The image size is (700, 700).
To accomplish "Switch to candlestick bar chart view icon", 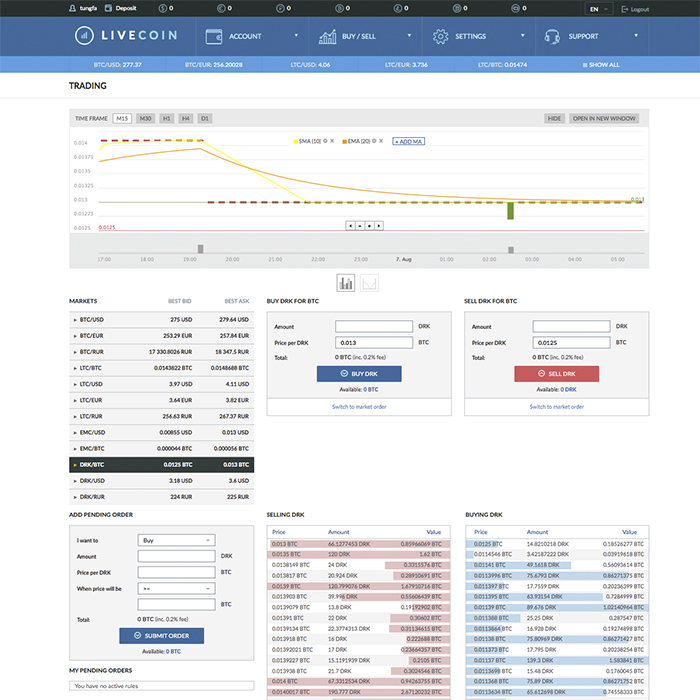I will [346, 283].
